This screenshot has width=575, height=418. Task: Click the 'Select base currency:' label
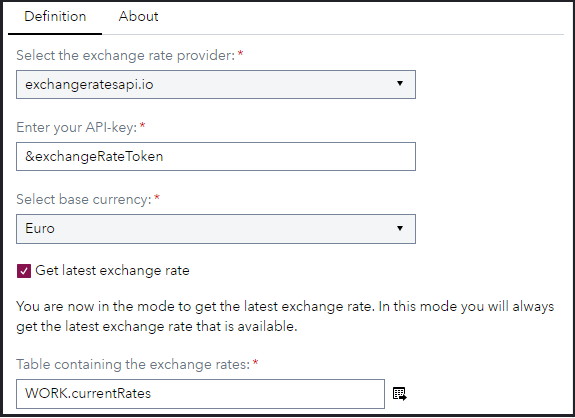pos(84,199)
